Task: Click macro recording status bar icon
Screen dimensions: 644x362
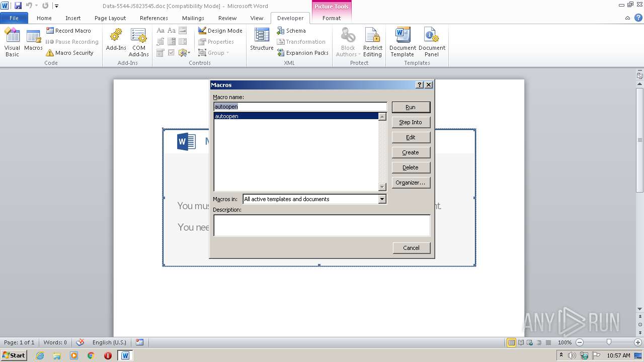Action: click(139, 342)
